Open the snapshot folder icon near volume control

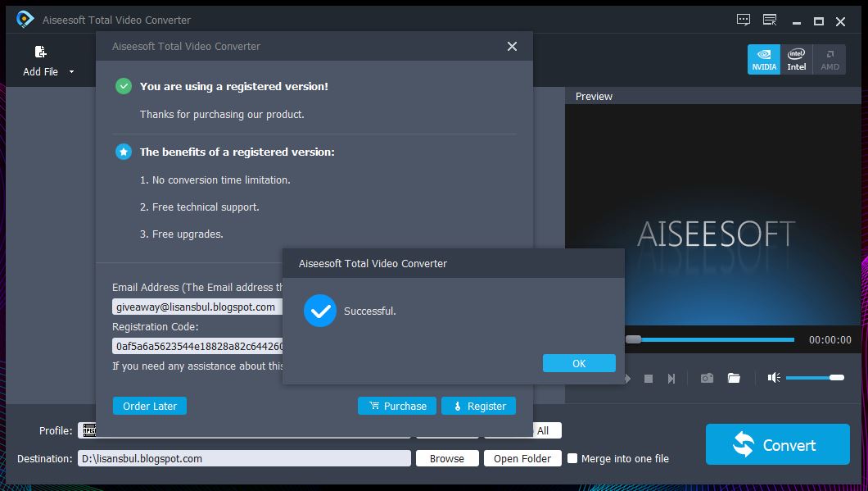[734, 378]
